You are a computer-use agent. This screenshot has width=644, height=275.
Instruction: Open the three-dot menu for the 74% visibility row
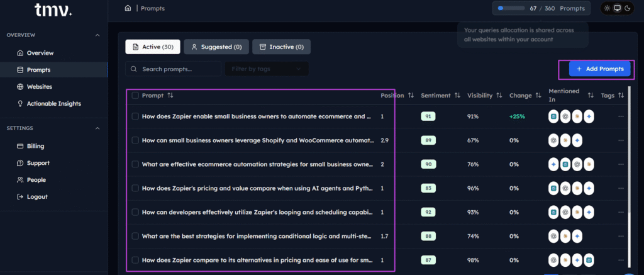tap(621, 236)
